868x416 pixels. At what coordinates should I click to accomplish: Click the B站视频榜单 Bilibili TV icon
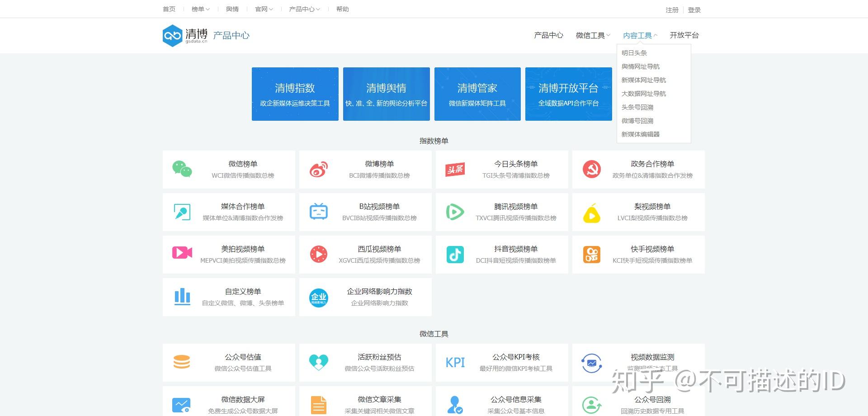click(x=319, y=212)
